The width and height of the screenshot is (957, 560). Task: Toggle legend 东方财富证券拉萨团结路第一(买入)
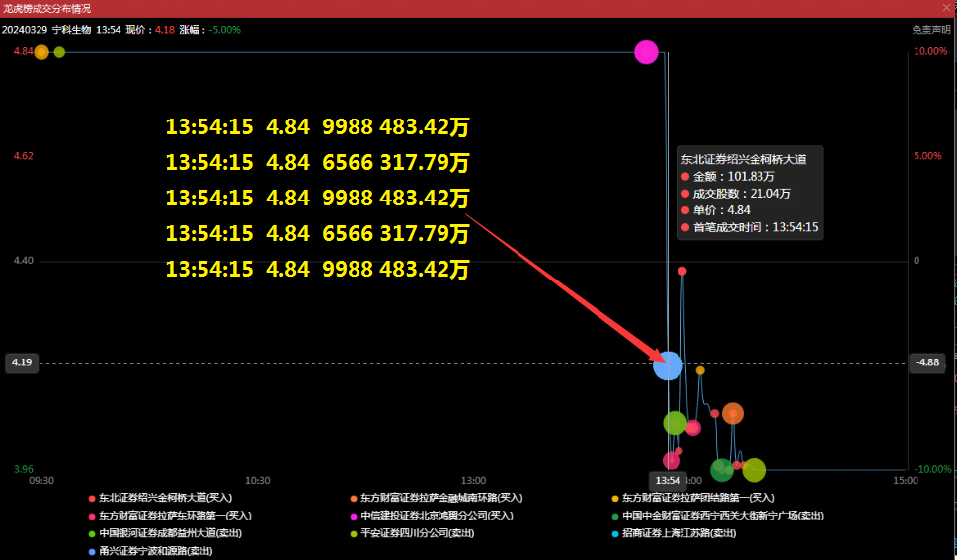click(693, 498)
